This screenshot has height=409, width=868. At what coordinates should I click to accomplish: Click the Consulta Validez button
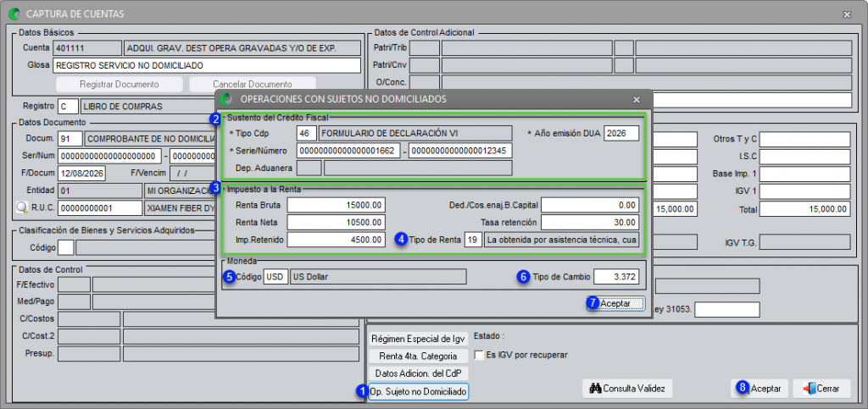point(627,389)
